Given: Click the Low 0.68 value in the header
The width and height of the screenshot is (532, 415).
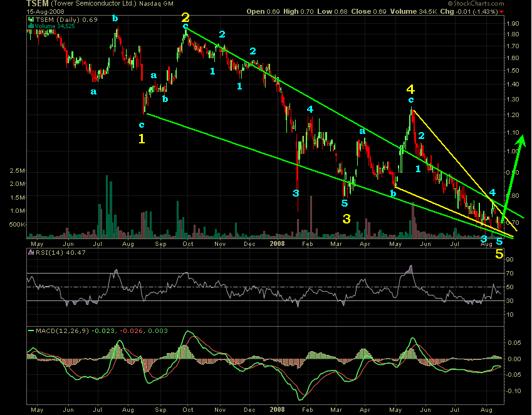Looking at the screenshot, I should pos(332,11).
